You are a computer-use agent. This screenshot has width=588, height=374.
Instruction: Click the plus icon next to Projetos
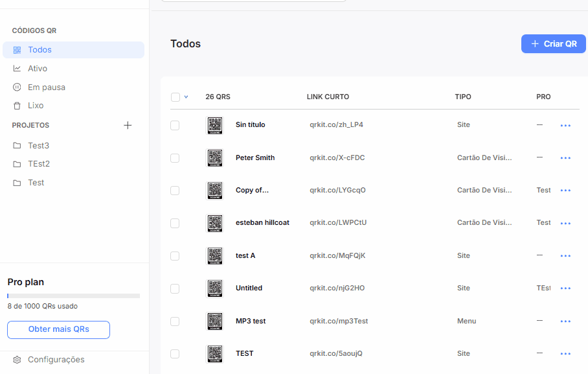tap(128, 125)
